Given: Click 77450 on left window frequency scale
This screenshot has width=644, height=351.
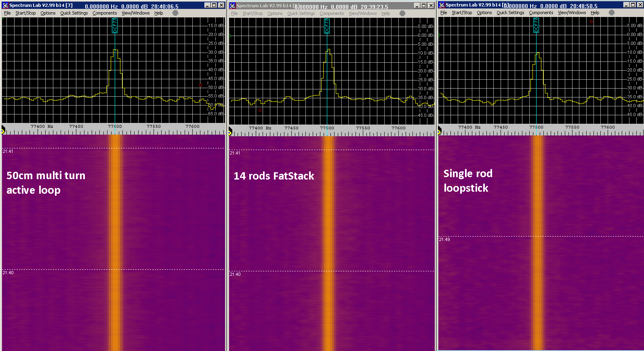Looking at the screenshot, I should pos(76,127).
